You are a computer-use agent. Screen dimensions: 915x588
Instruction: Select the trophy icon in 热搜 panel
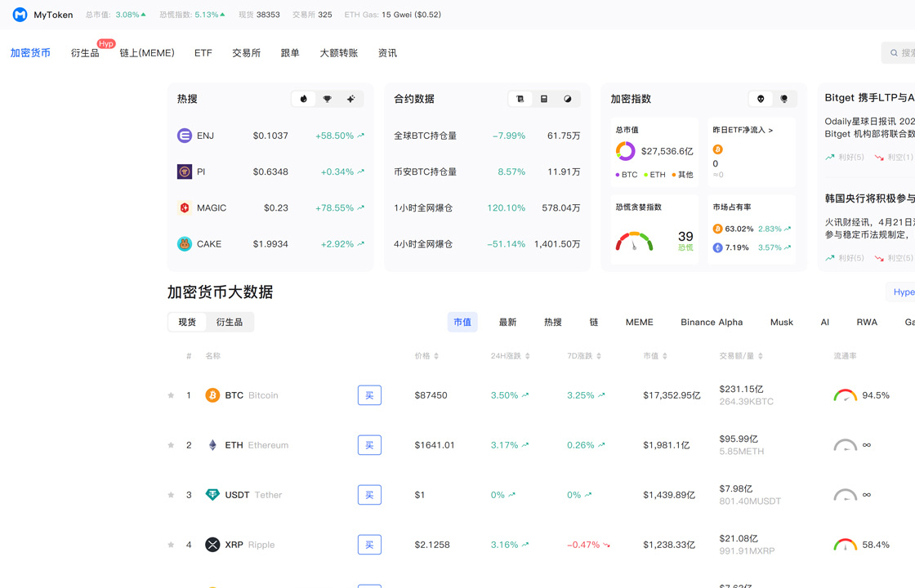pos(328,99)
